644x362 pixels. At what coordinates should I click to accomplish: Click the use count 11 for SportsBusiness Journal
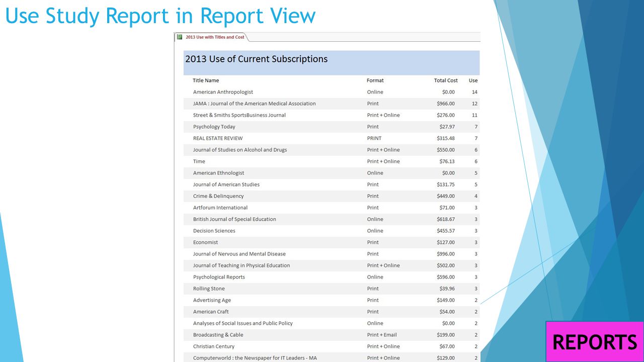(x=475, y=115)
